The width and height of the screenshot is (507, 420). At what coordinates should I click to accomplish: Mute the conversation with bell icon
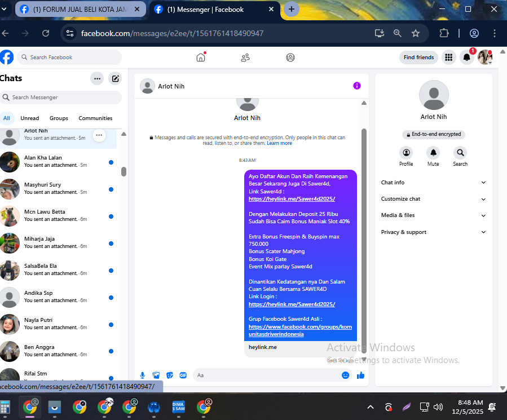[433, 153]
